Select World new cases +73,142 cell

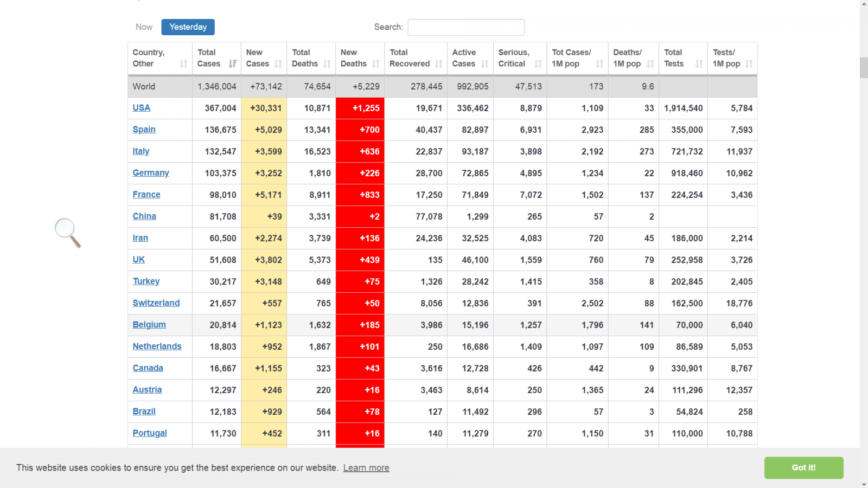tap(264, 87)
